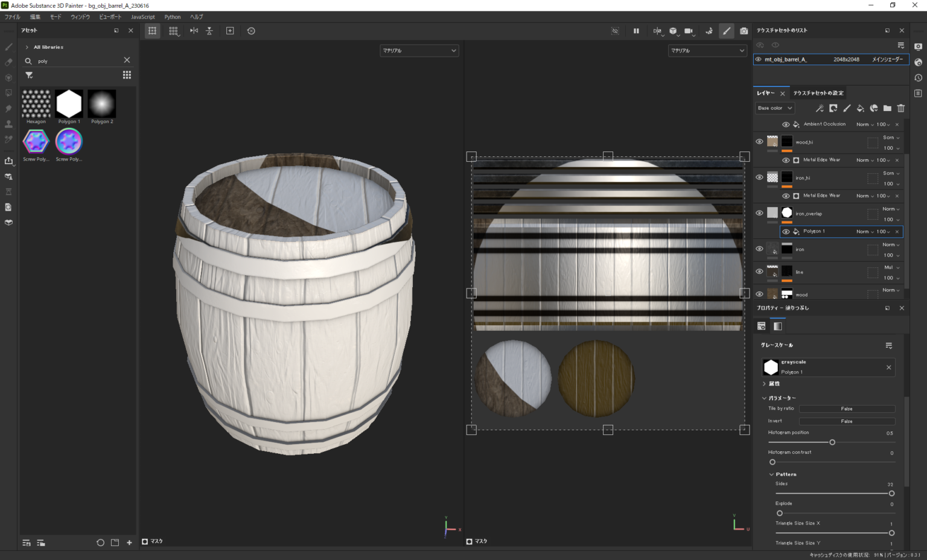Screen dimensions: 927x560
Task: Open the Base color channel dropdown
Action: coord(774,108)
